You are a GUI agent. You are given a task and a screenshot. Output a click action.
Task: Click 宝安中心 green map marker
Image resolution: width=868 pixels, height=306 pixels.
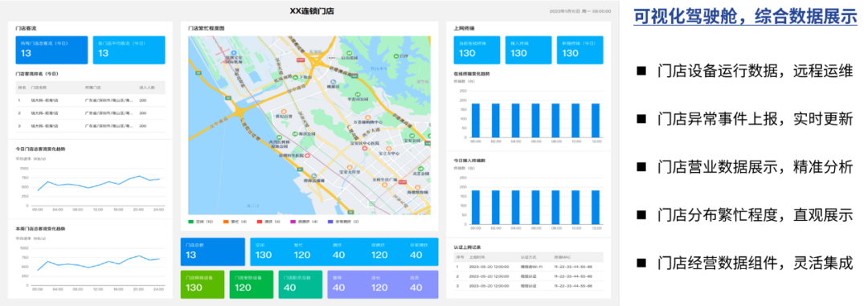[x=411, y=135]
